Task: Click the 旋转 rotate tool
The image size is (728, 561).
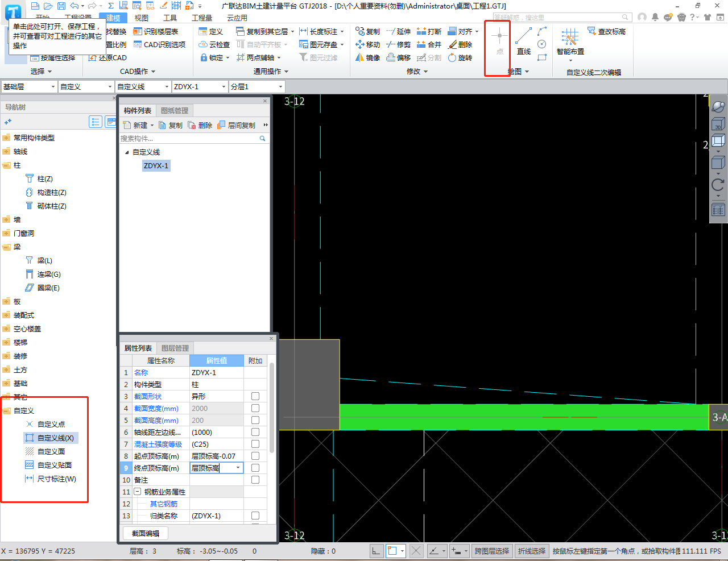Action: click(460, 57)
